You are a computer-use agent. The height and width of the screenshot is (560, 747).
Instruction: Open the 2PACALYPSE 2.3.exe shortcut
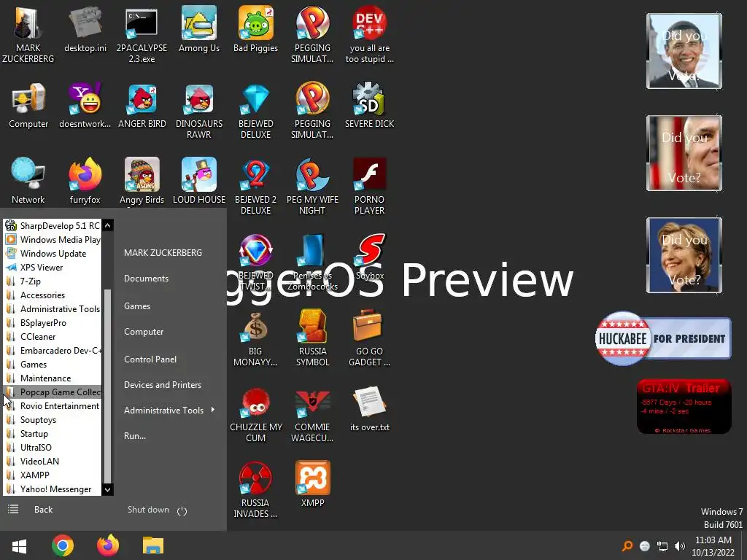[142, 34]
